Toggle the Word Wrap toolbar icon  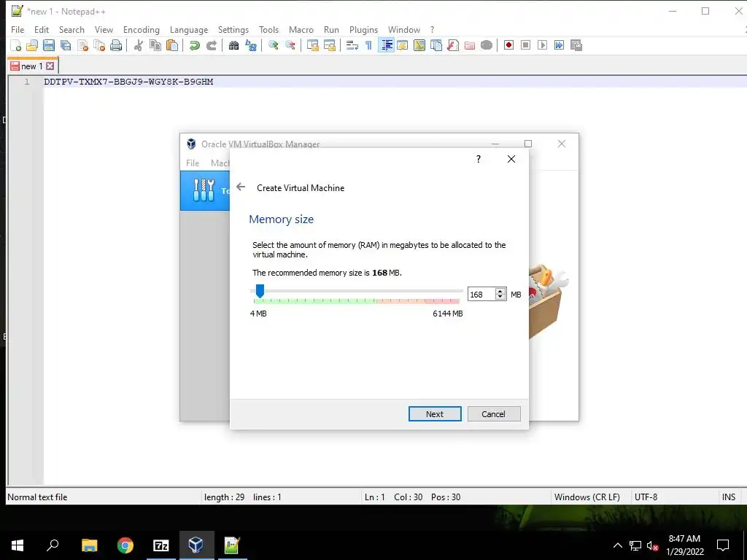coord(352,45)
